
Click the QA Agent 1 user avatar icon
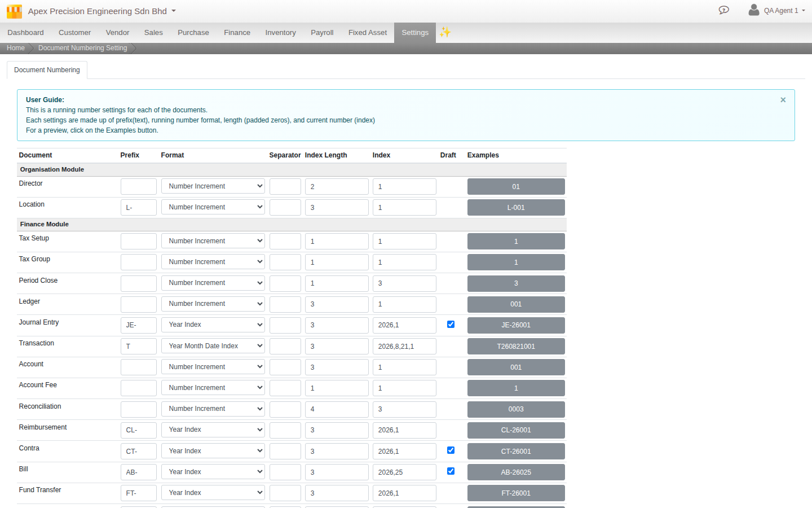[x=753, y=10]
